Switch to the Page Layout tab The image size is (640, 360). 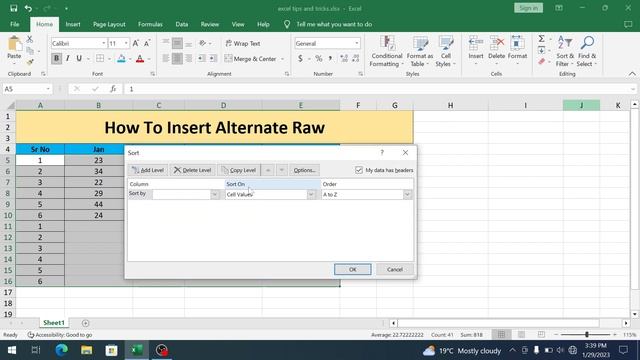tap(109, 24)
